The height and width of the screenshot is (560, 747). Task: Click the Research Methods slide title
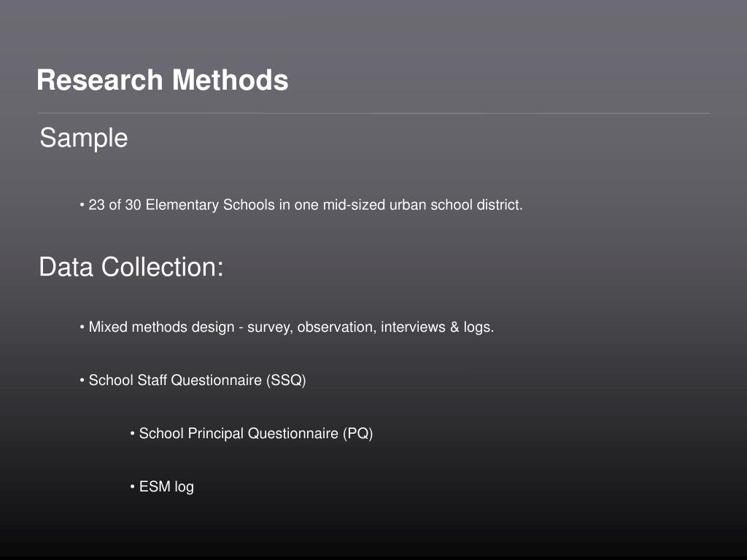click(163, 80)
